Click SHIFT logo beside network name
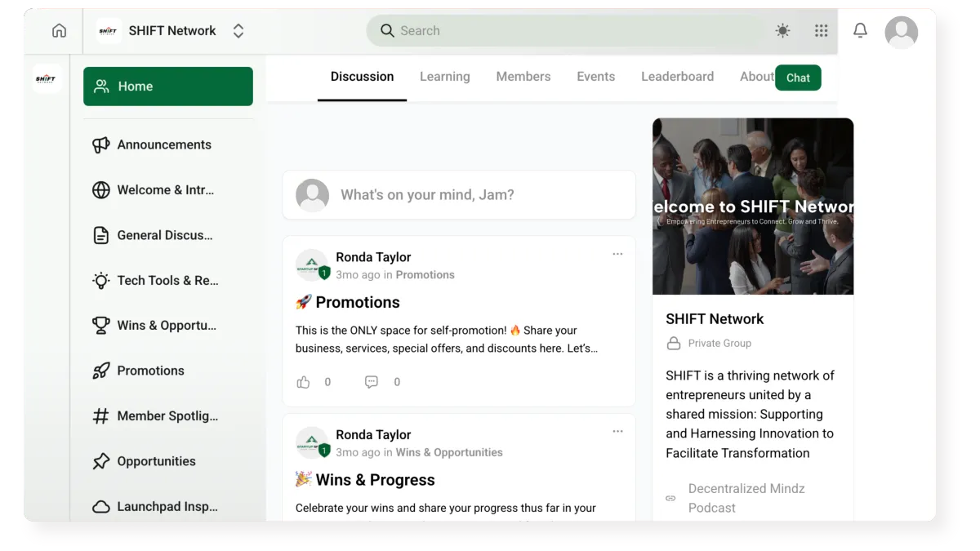980x551 pixels. click(x=109, y=31)
